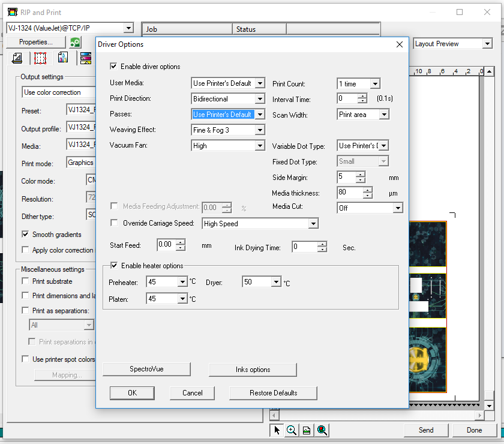Enable Print dimensions and labels checkbox
The height and width of the screenshot is (444, 504).
(x=25, y=295)
